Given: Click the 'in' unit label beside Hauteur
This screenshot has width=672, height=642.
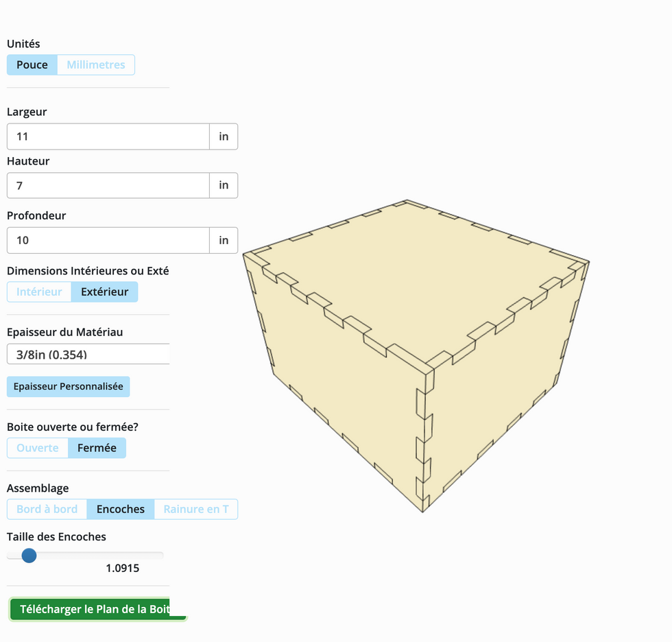Looking at the screenshot, I should (x=224, y=186).
